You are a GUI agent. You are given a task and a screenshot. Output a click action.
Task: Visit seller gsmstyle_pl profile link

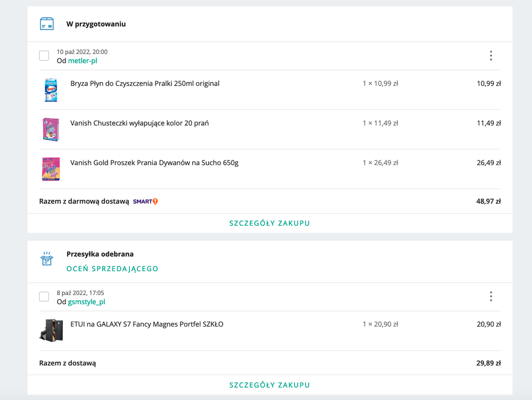[86, 302]
